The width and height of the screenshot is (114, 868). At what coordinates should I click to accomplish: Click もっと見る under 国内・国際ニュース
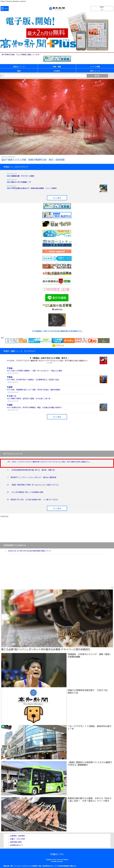point(57,417)
